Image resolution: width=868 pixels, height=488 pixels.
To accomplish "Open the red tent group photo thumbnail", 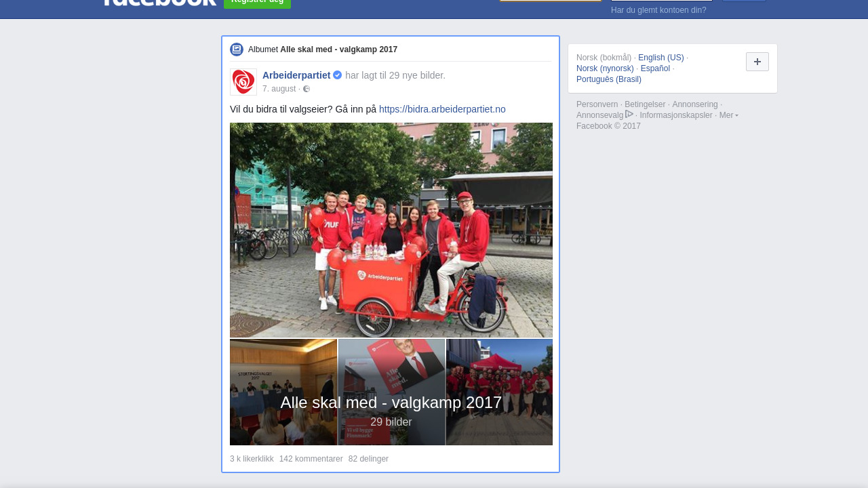I will (x=499, y=392).
